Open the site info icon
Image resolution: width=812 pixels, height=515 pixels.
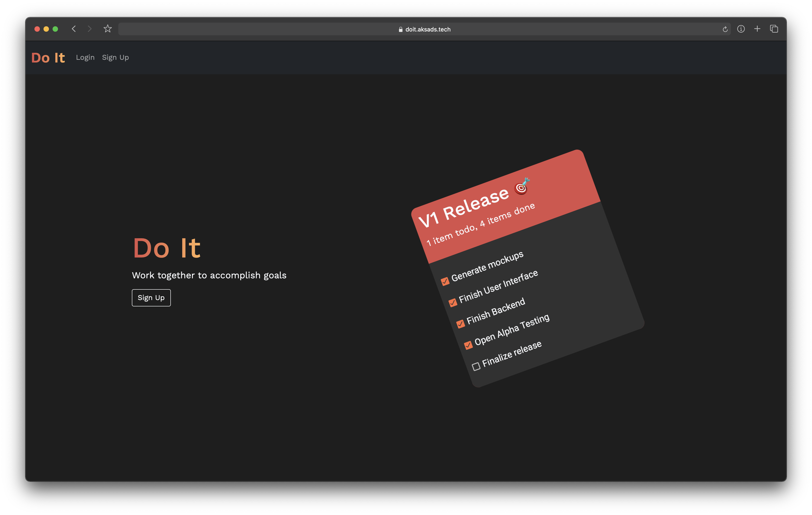(x=741, y=29)
